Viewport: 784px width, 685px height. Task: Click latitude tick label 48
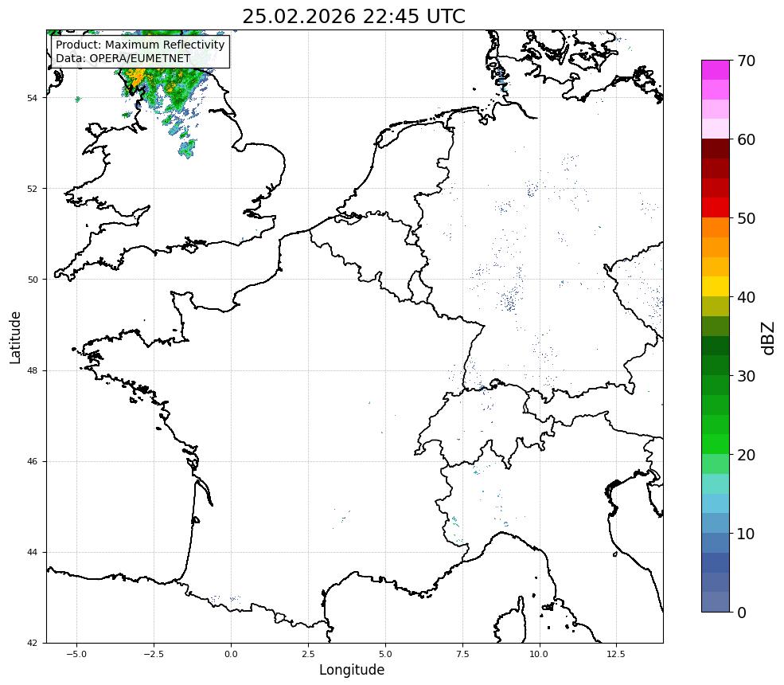[32, 370]
